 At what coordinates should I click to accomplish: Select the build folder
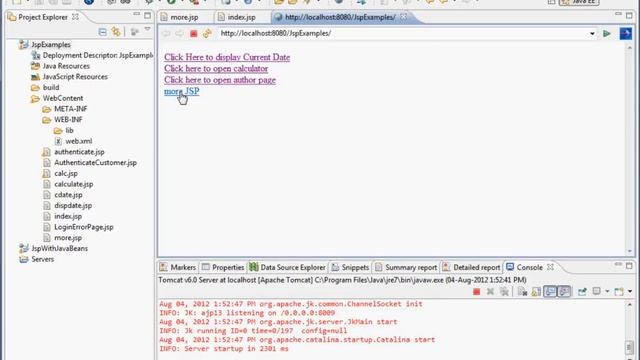point(51,87)
